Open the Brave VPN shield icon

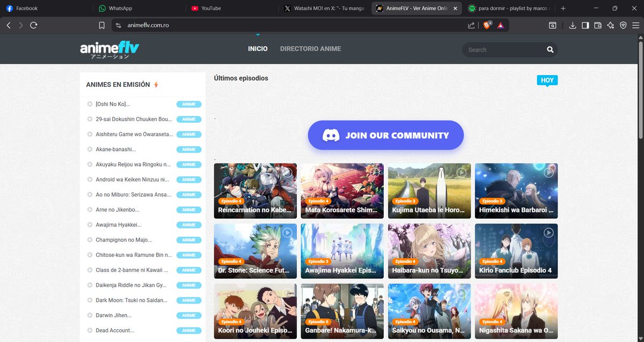(623, 25)
